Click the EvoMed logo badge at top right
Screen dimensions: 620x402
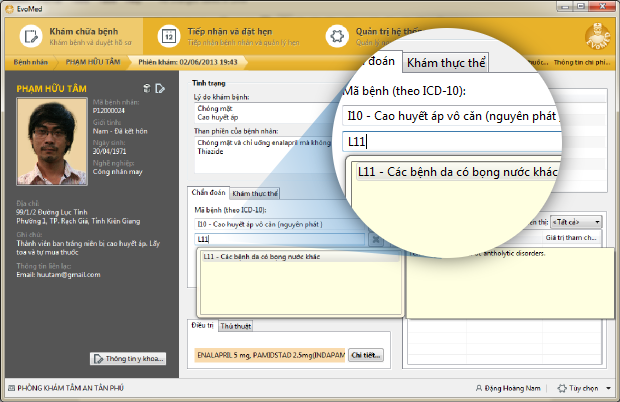597,36
